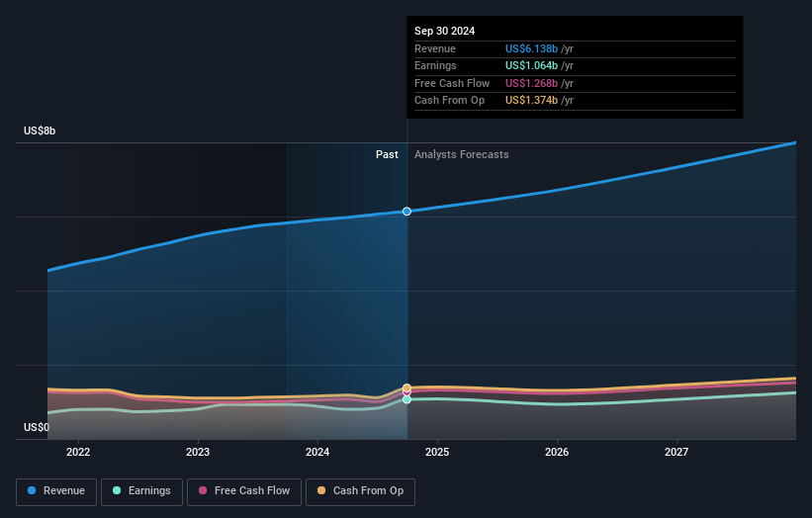Click the 2025 x-axis label
Viewport: 812px width, 518px height.
click(x=437, y=453)
